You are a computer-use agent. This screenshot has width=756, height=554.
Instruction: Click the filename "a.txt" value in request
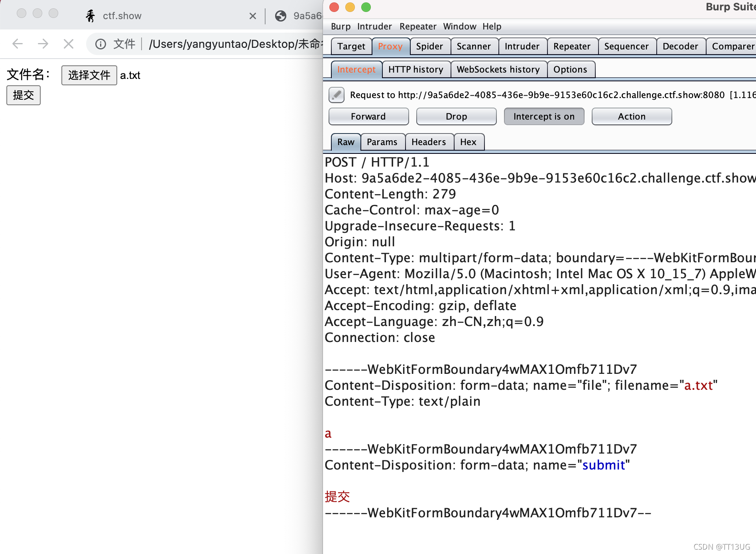tap(698, 385)
